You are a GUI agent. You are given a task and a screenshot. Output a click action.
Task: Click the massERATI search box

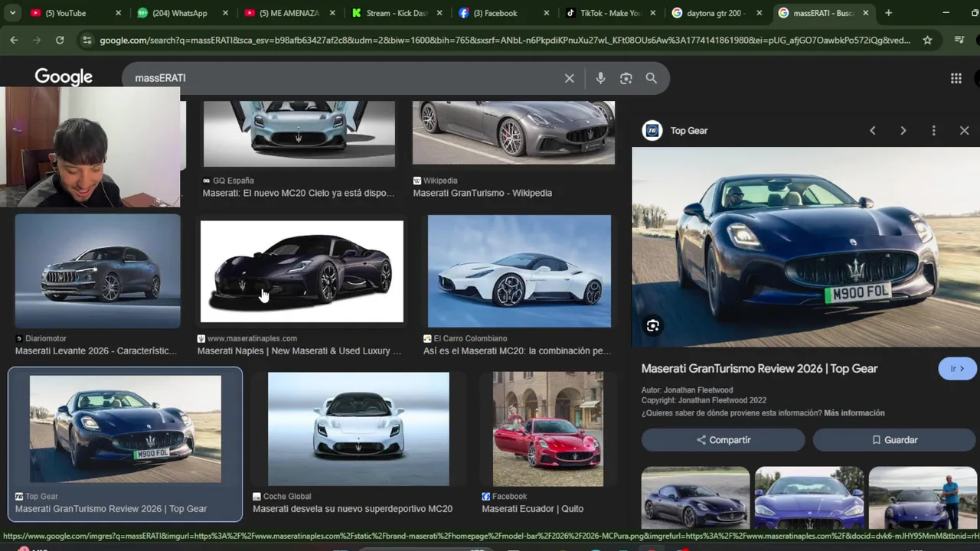point(345,78)
